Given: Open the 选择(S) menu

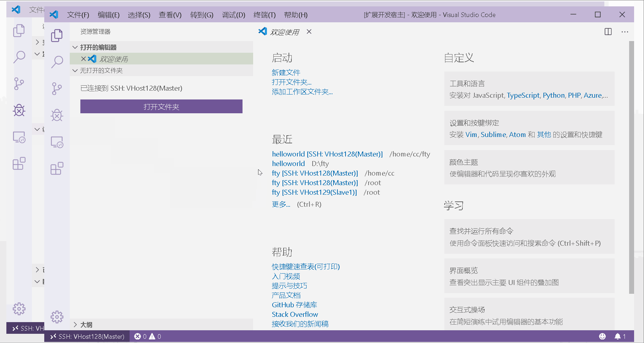Looking at the screenshot, I should click(x=139, y=15).
